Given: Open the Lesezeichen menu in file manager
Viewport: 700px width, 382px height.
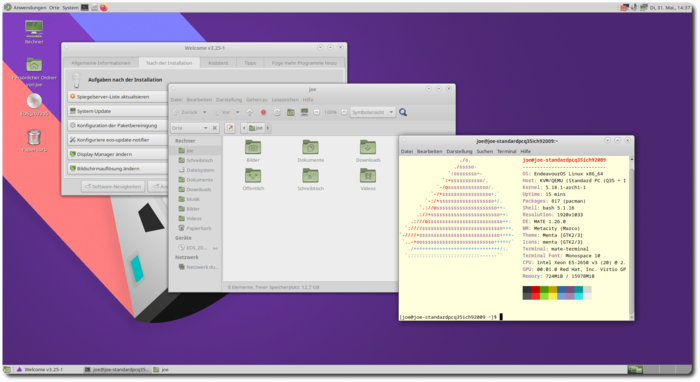Looking at the screenshot, I should tap(285, 100).
